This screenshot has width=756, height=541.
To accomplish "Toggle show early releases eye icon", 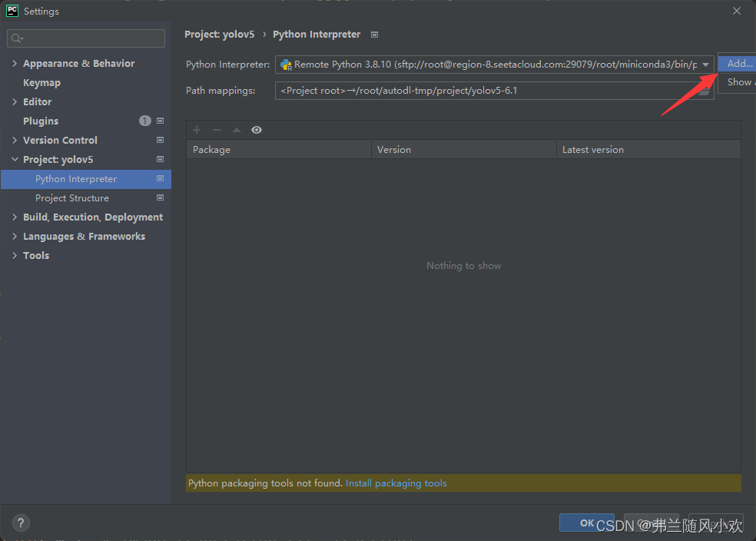I will point(257,130).
